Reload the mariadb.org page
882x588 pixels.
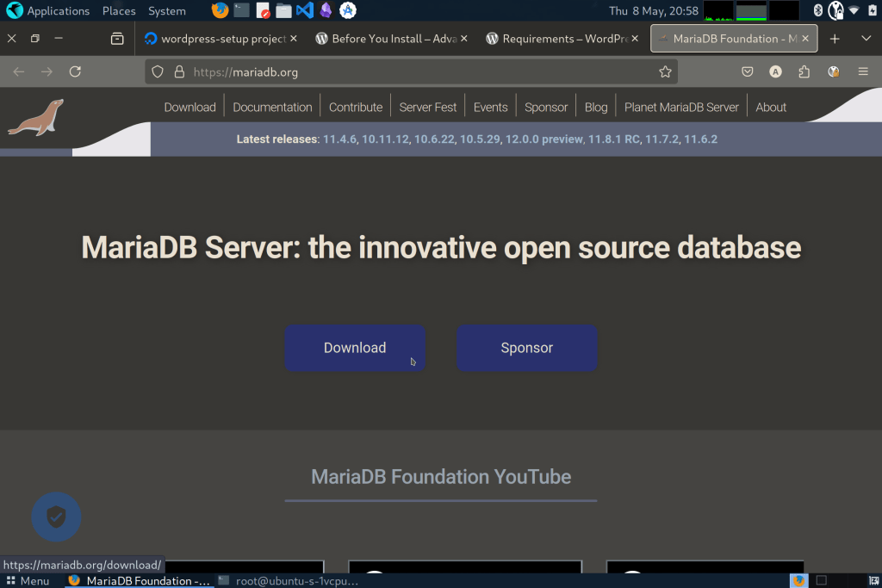pyautogui.click(x=76, y=71)
